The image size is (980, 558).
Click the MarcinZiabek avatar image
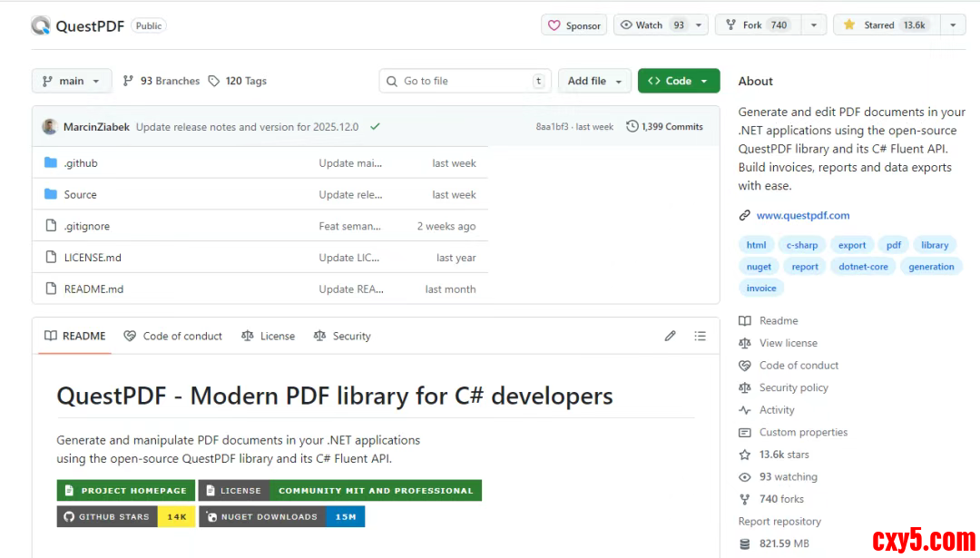click(x=50, y=127)
